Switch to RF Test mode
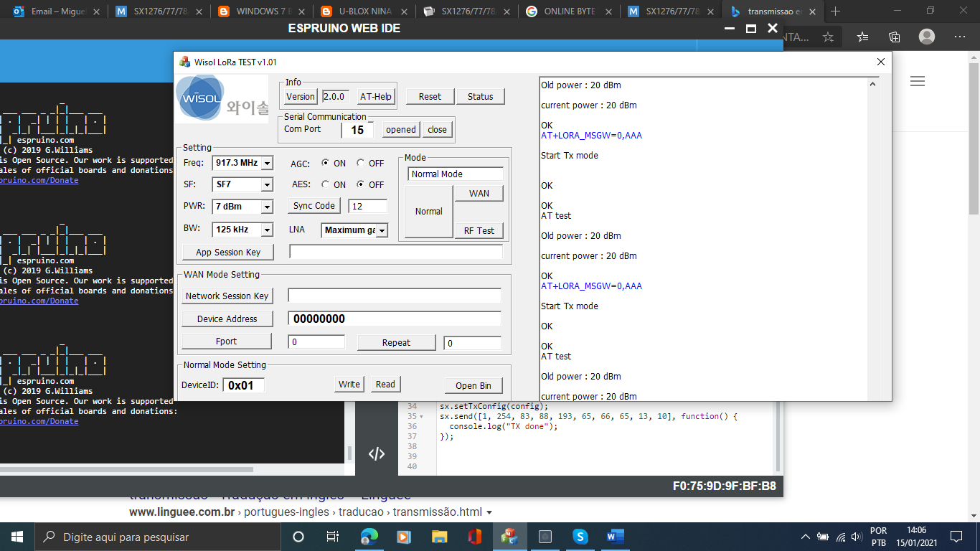This screenshot has width=980, height=551. [x=479, y=231]
